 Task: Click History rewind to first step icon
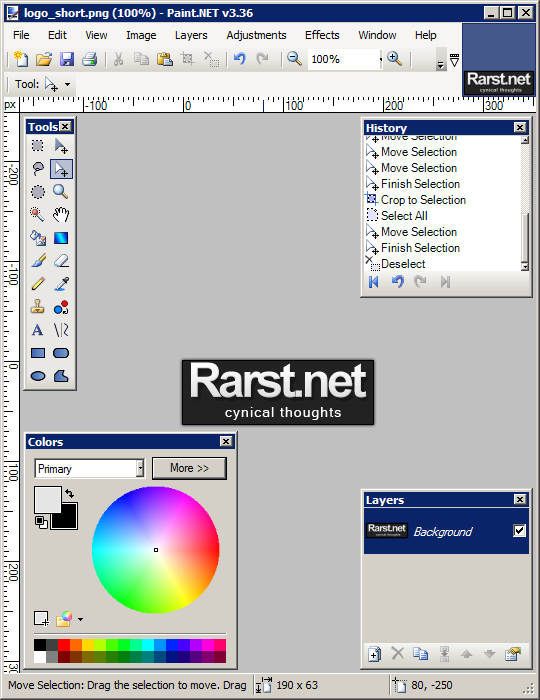tap(374, 282)
